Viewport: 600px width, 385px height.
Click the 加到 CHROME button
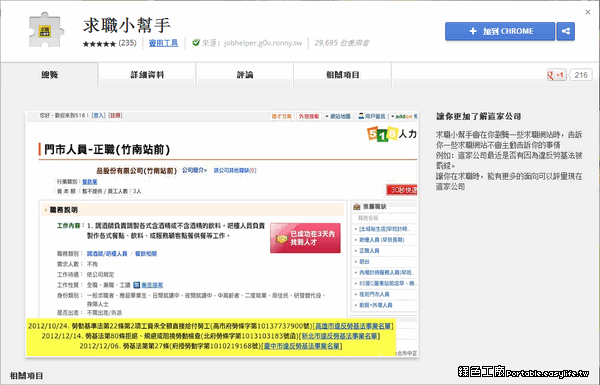pyautogui.click(x=500, y=31)
